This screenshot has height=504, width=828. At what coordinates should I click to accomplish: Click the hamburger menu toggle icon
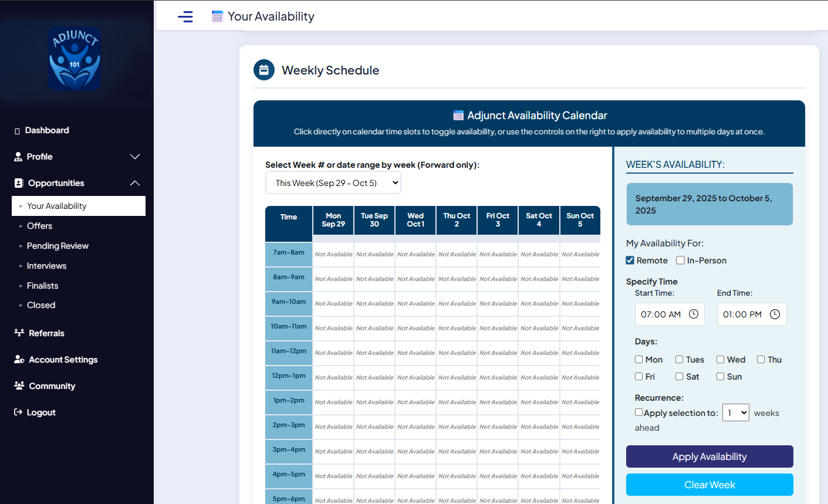point(185,16)
